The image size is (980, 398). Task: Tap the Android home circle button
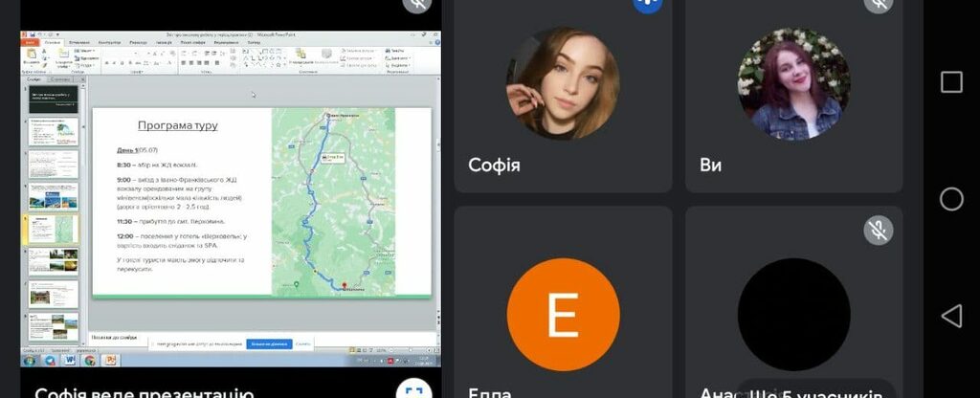click(x=951, y=199)
